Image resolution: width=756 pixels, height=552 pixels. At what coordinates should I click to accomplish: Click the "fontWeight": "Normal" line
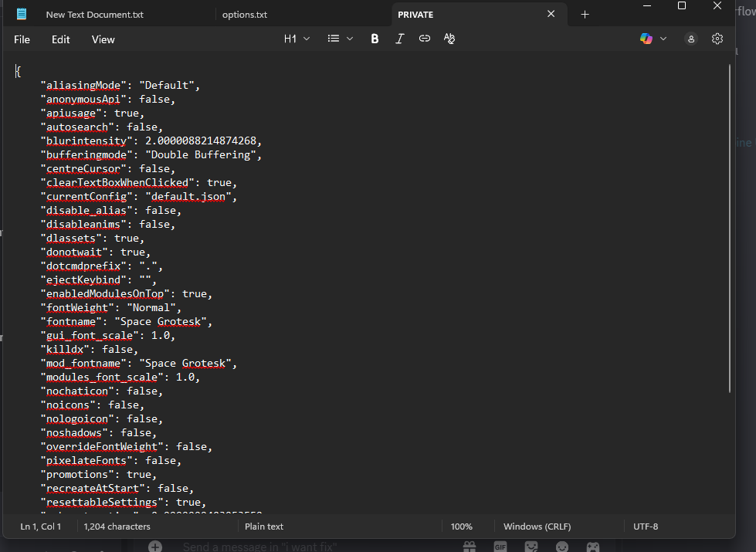(111, 308)
